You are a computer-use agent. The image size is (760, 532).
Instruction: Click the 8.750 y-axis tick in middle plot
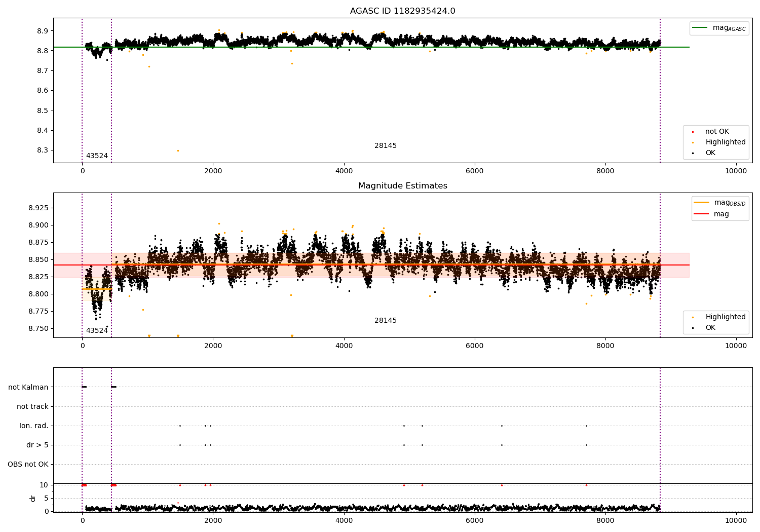(38, 328)
